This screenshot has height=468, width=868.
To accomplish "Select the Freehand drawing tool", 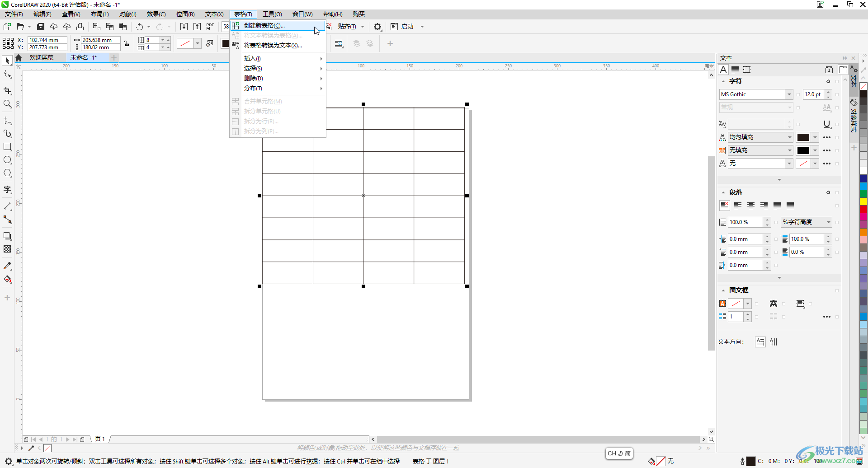I will [x=7, y=121].
